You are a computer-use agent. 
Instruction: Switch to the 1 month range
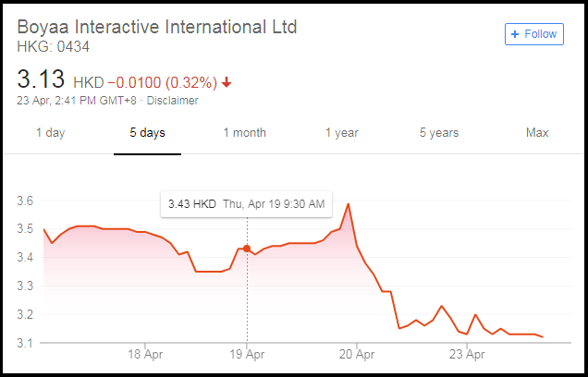[244, 133]
